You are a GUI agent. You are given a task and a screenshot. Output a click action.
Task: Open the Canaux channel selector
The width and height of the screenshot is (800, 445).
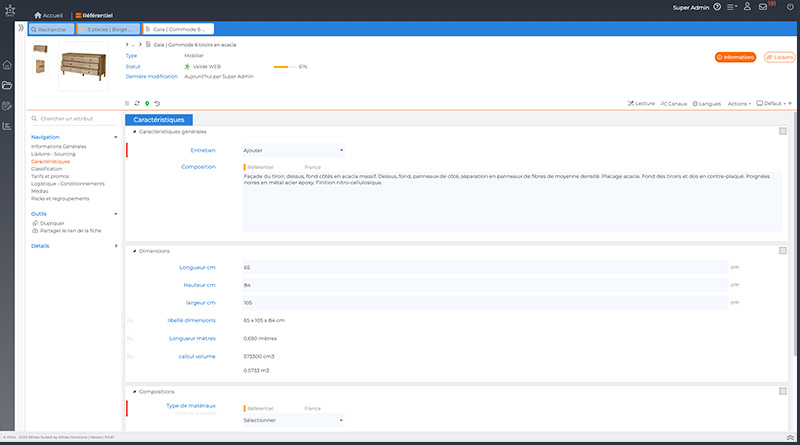pyautogui.click(x=673, y=104)
